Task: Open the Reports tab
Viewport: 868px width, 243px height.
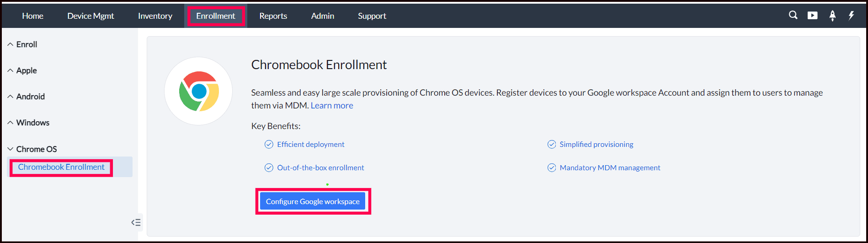Action: tap(273, 16)
